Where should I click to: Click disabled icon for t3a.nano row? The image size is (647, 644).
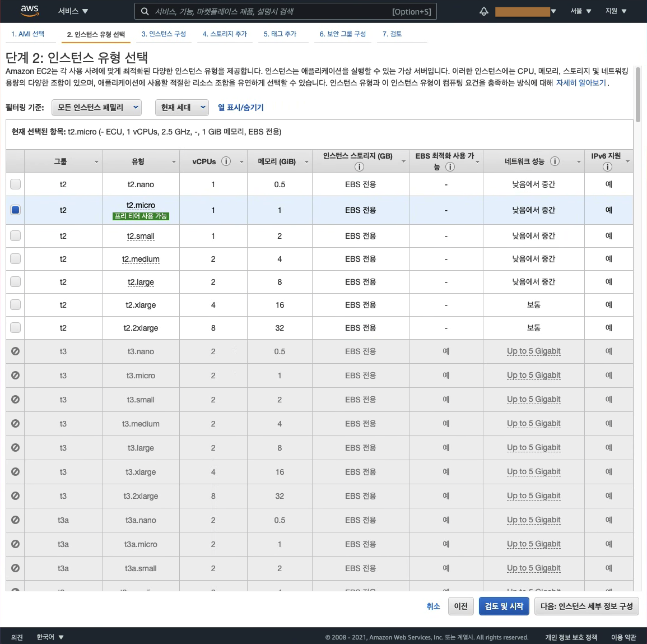click(15, 520)
